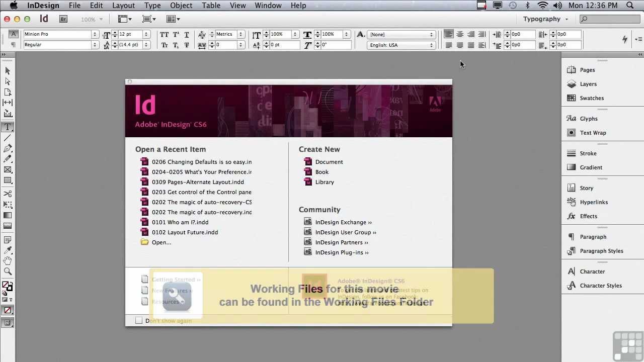Screen dimensions: 644x362
Task: Open the Character Styles panel
Action: click(x=594, y=286)
